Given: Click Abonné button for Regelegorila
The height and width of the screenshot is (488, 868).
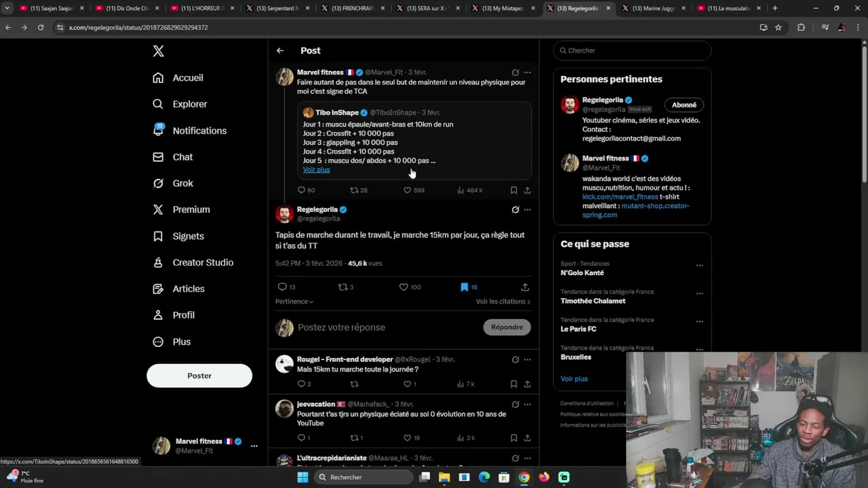Looking at the screenshot, I should click(x=684, y=105).
